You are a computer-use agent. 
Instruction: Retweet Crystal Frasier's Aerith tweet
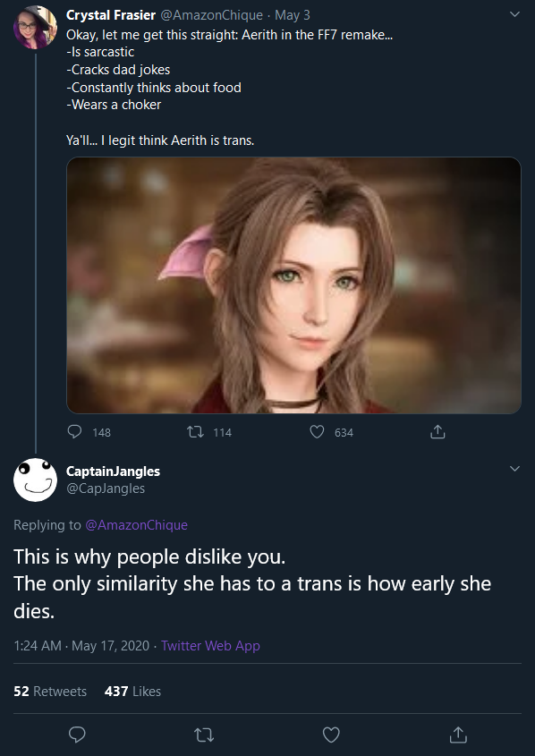click(195, 431)
